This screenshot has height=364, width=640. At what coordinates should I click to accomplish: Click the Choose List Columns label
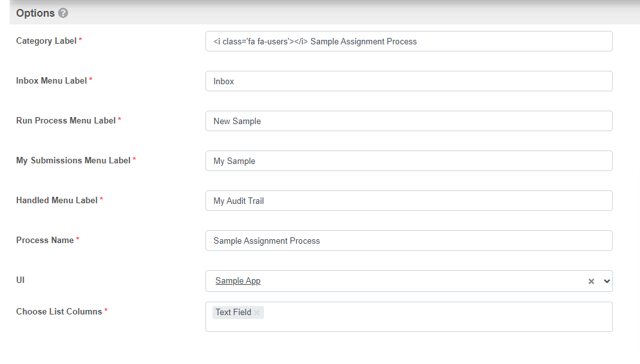click(59, 312)
